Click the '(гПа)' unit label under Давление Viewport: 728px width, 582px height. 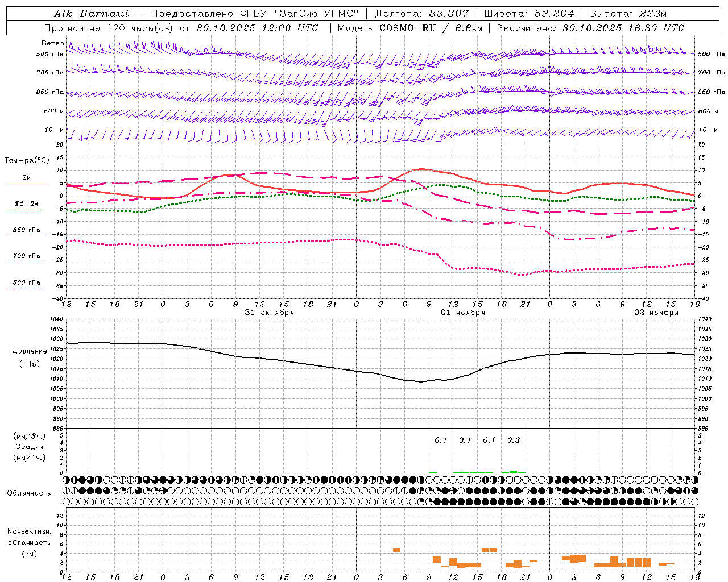(x=30, y=364)
